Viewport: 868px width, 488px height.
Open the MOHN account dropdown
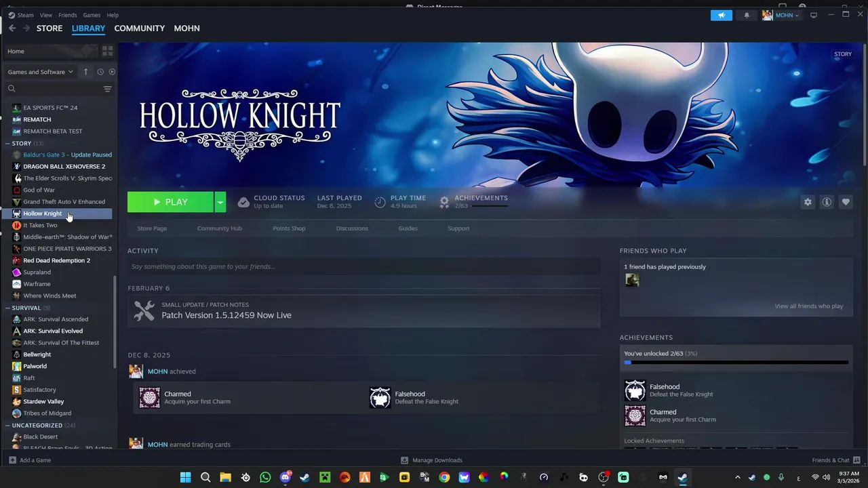[x=781, y=15]
